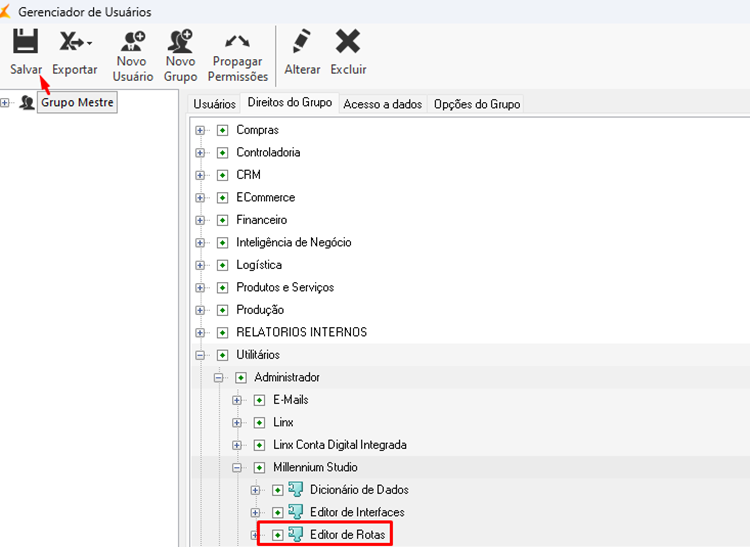Click the Editor de Interfaces module icon

[x=296, y=512]
